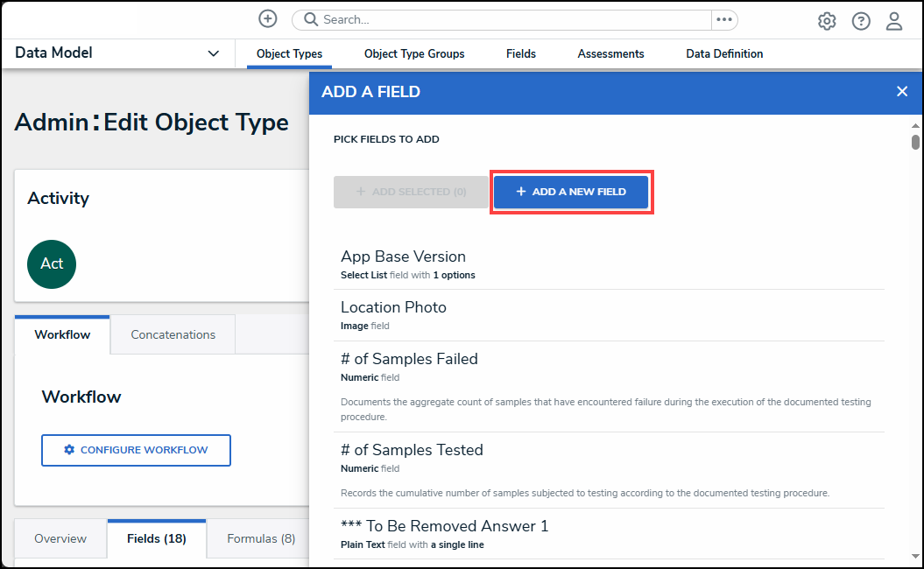924x569 pixels.
Task: Select the Concatenations tab
Action: [x=173, y=334]
